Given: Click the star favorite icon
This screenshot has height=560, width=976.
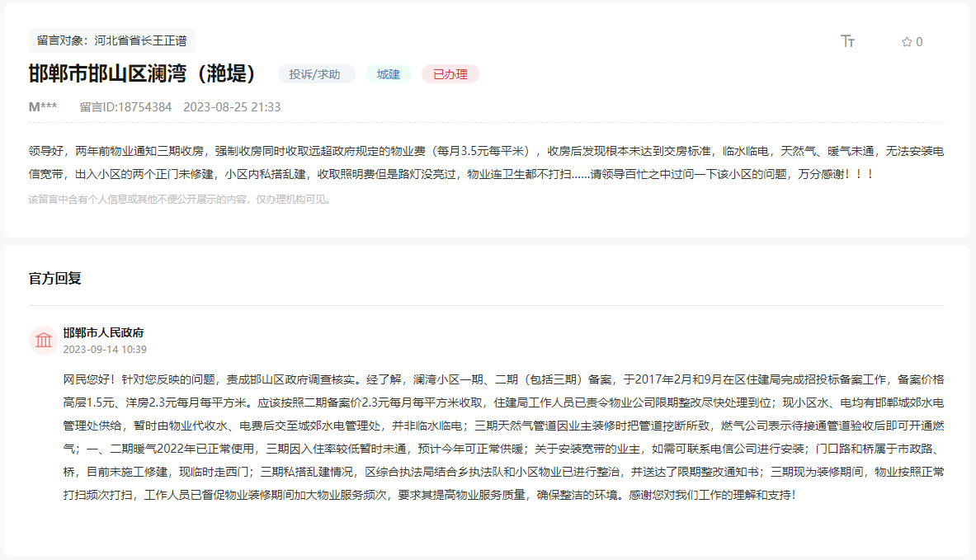Looking at the screenshot, I should pyautogui.click(x=906, y=42).
